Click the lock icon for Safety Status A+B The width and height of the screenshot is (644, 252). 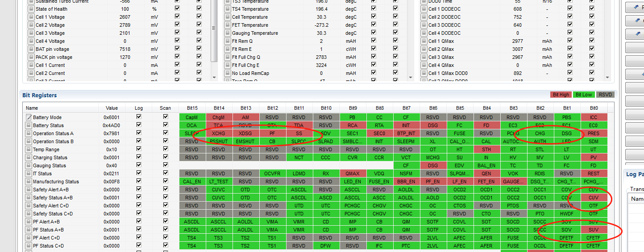[29, 198]
